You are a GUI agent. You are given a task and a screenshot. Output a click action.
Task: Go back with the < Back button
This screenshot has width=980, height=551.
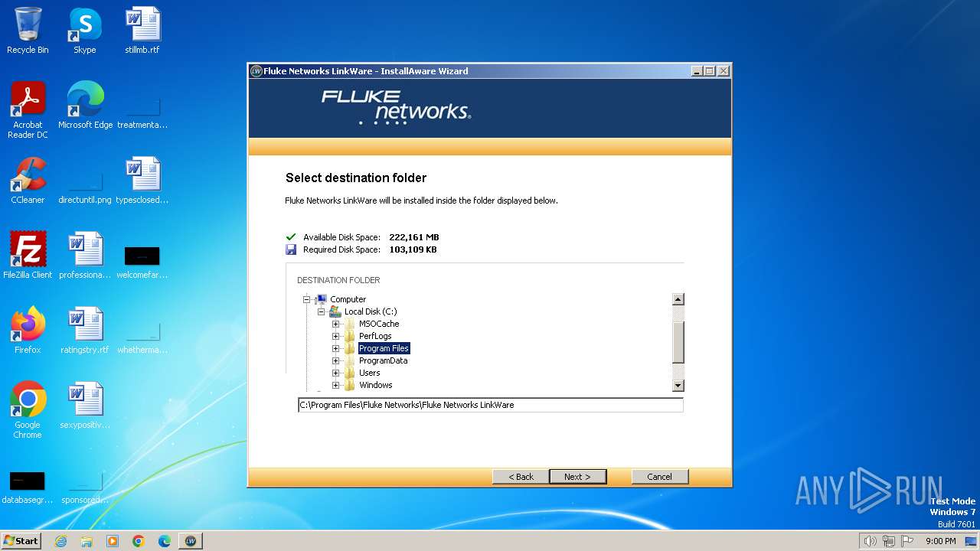521,477
